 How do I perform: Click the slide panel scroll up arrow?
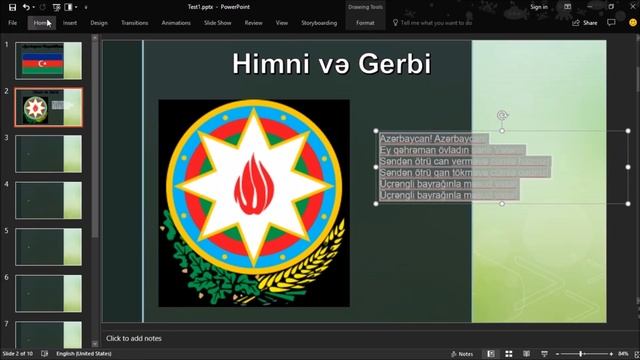95,38
